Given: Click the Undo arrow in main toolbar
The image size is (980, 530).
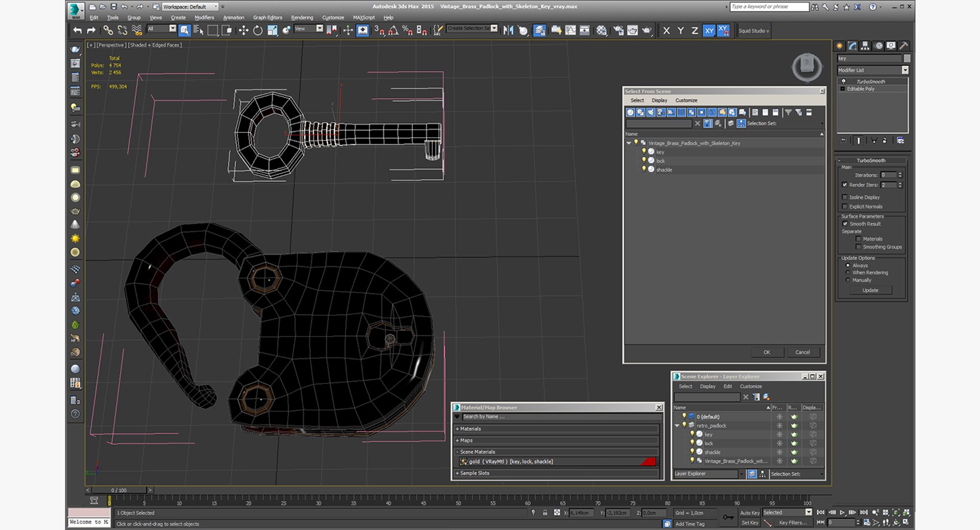Looking at the screenshot, I should tap(77, 31).
